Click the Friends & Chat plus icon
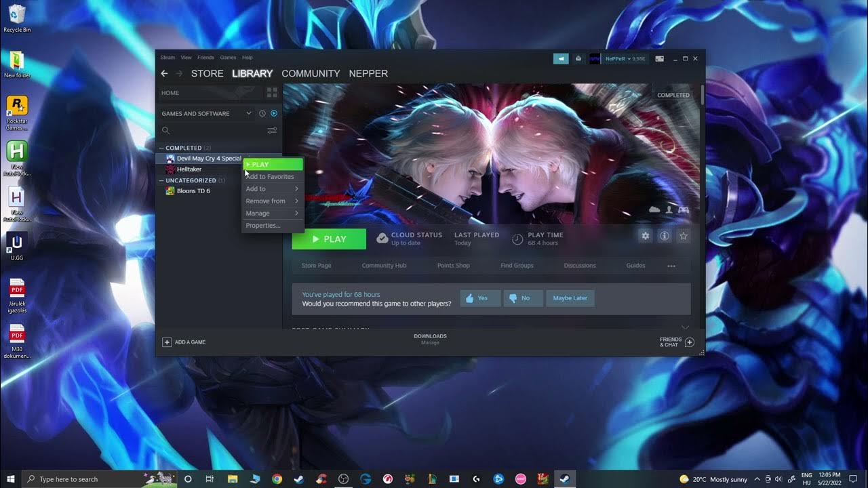Screen dimensions: 868x488 pos(690,342)
